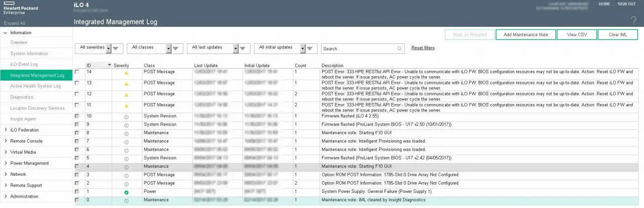The height and width of the screenshot is (208, 644).
Task: Click warning severity icon for entry 14
Action: tap(126, 73)
